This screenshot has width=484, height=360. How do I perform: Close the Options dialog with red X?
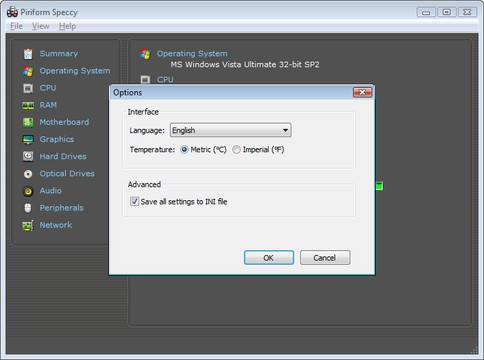coord(362,92)
